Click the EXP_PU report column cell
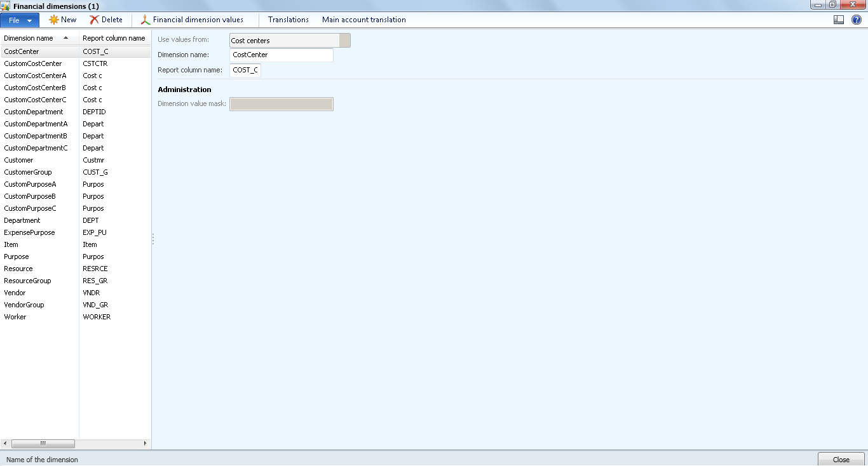 (115, 232)
